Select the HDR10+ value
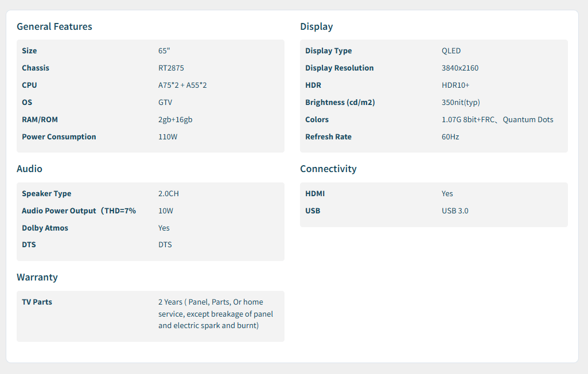The image size is (588, 374). (455, 85)
